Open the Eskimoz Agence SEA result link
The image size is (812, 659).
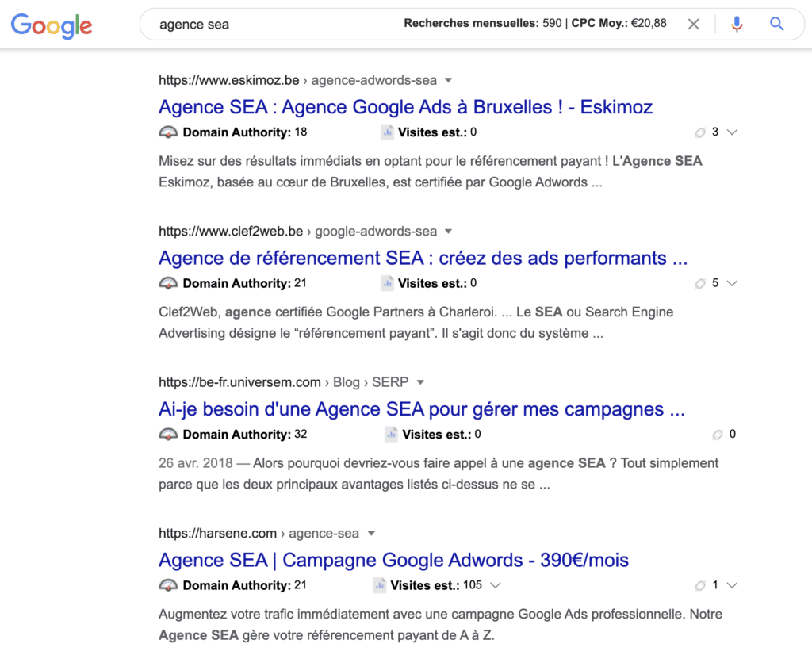click(405, 107)
